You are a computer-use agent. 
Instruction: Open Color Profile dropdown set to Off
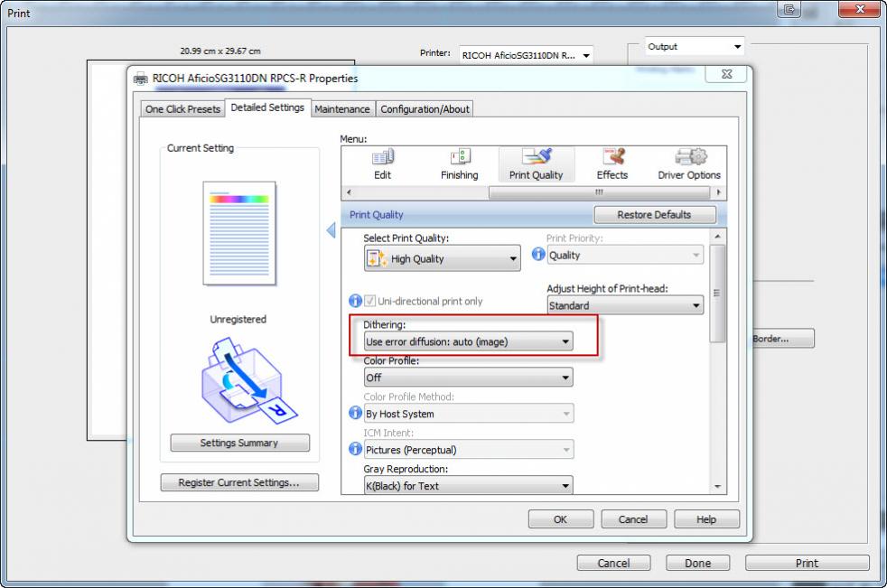(x=469, y=378)
